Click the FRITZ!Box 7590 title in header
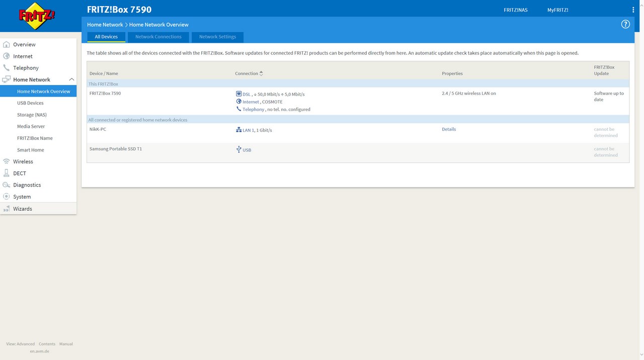 (119, 10)
